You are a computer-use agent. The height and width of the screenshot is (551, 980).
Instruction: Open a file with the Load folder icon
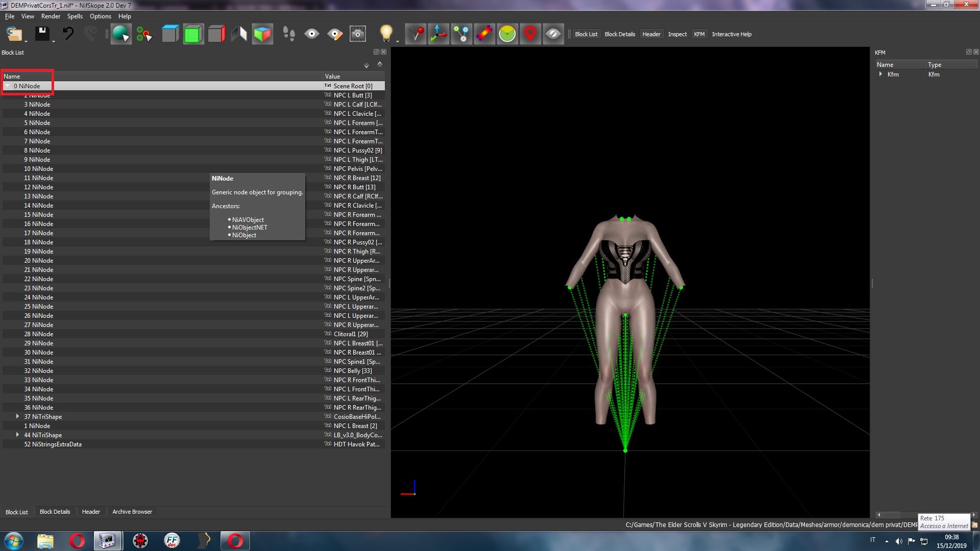[x=14, y=34]
